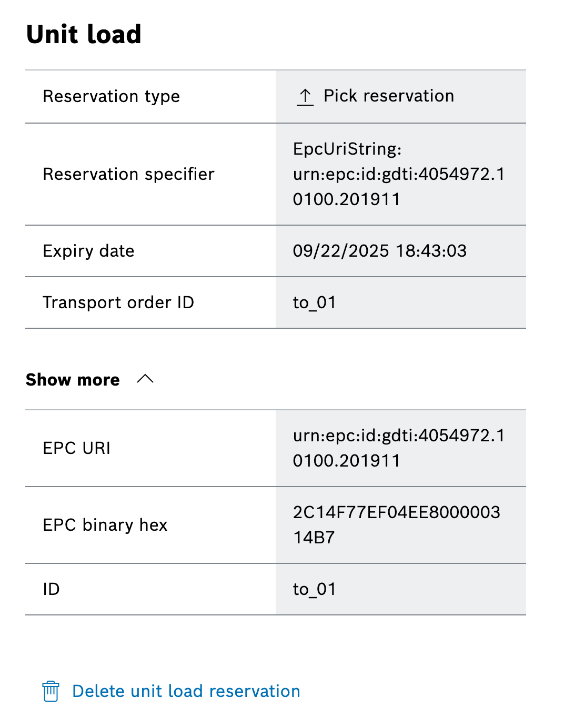Image resolution: width=564 pixels, height=728 pixels.
Task: Select the Pick reservation value text
Action: pos(388,96)
